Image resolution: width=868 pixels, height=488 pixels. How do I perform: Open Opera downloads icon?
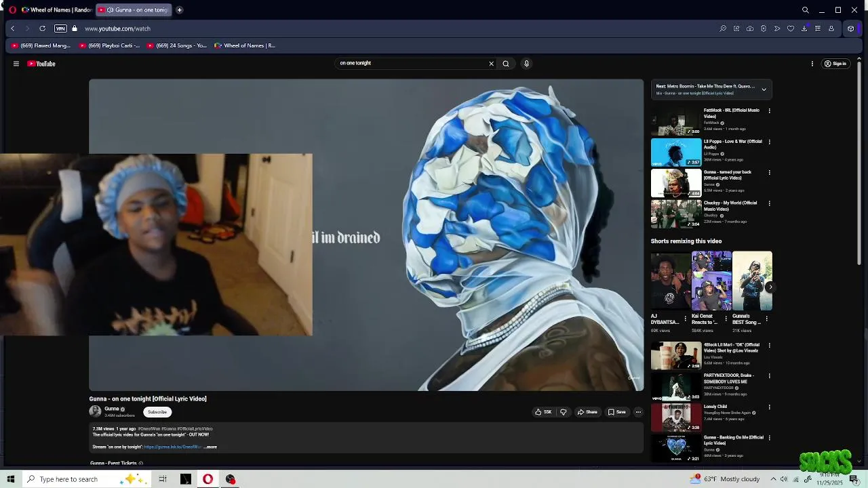click(804, 28)
